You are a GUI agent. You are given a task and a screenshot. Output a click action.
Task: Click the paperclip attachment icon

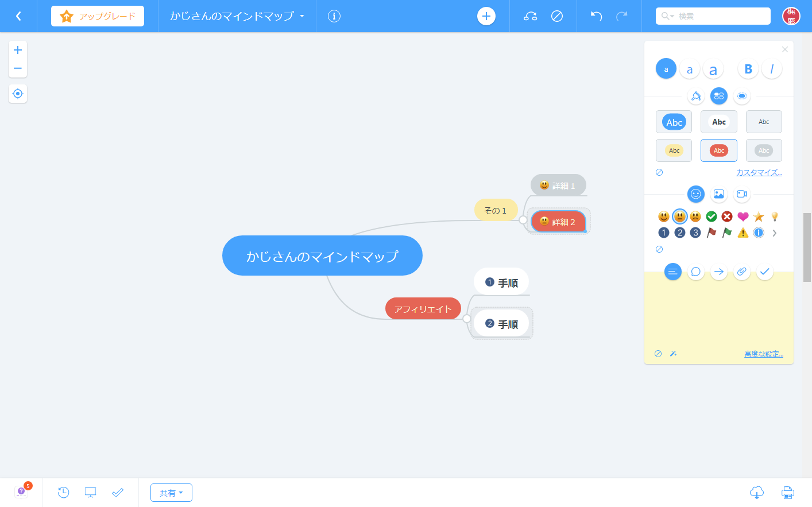coord(741,272)
